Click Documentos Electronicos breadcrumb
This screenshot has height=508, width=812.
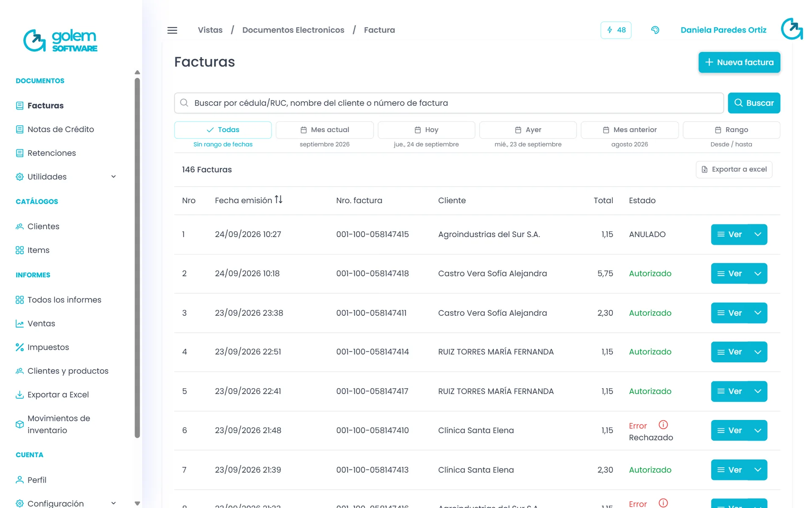pos(293,30)
